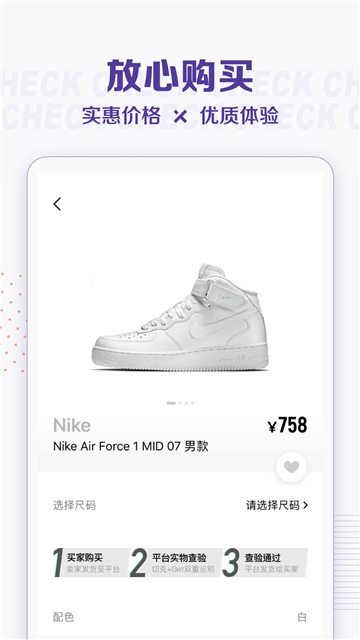Image resolution: width=360 pixels, height=640 pixels.
Task: Click the large number 2 step icon
Action: tap(138, 563)
